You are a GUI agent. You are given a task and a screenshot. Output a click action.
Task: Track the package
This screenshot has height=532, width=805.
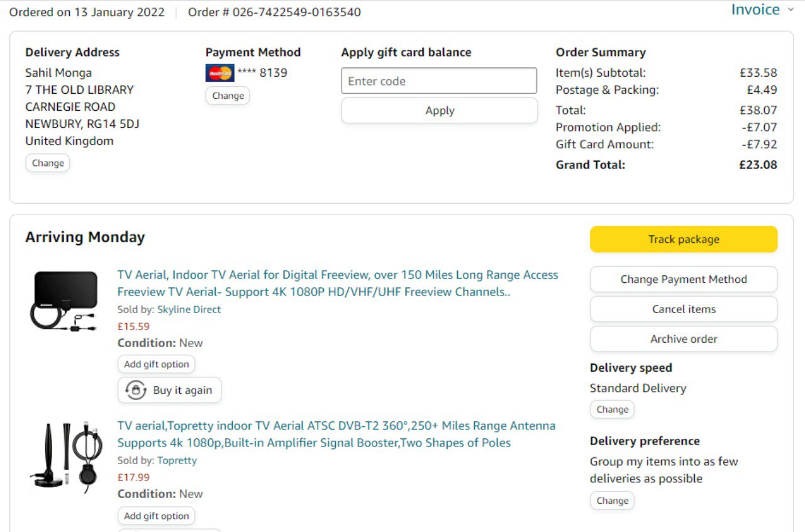(x=684, y=239)
